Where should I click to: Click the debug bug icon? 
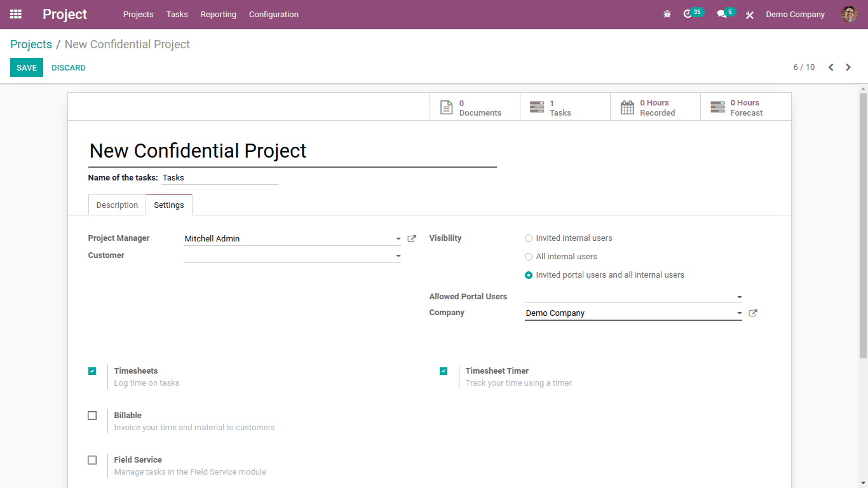point(667,14)
